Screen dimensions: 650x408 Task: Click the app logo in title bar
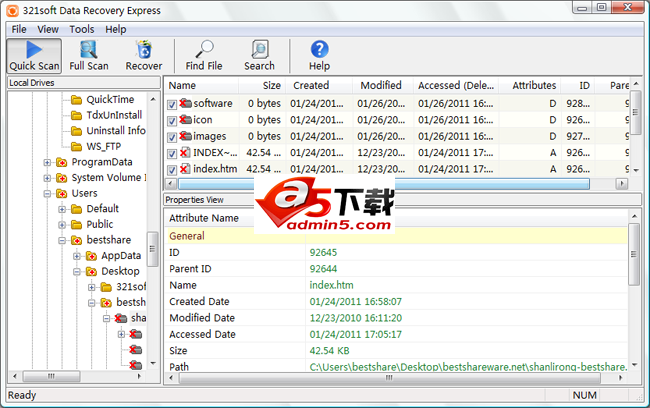tap(12, 10)
